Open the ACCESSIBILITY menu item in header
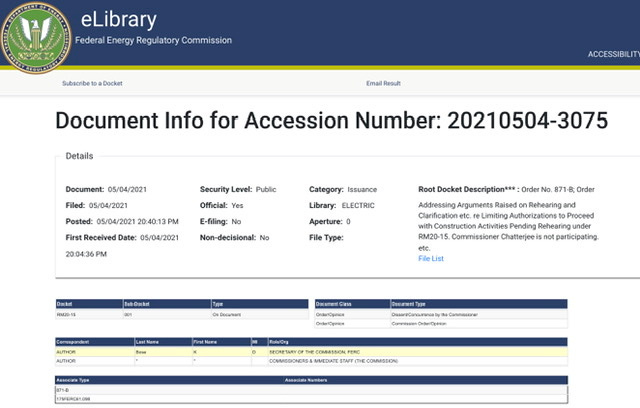This screenshot has width=640, height=408. 614,54
